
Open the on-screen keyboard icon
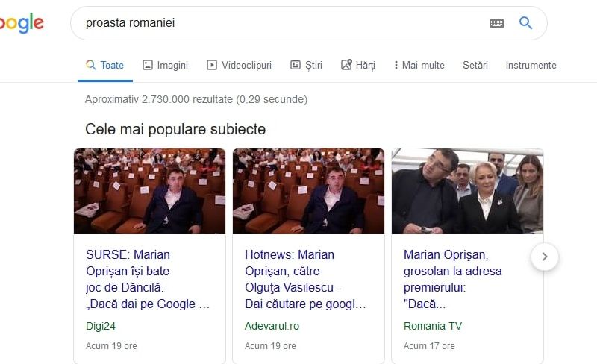(x=496, y=23)
